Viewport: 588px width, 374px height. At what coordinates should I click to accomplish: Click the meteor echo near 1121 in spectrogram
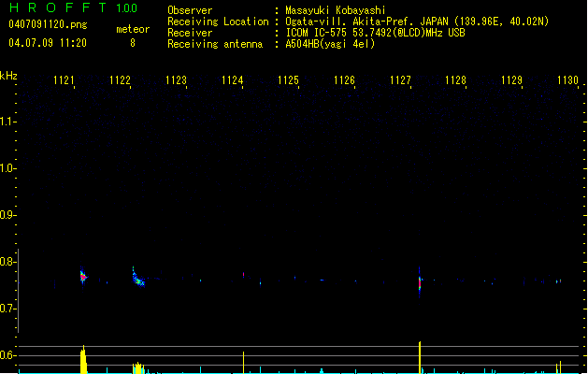click(83, 277)
